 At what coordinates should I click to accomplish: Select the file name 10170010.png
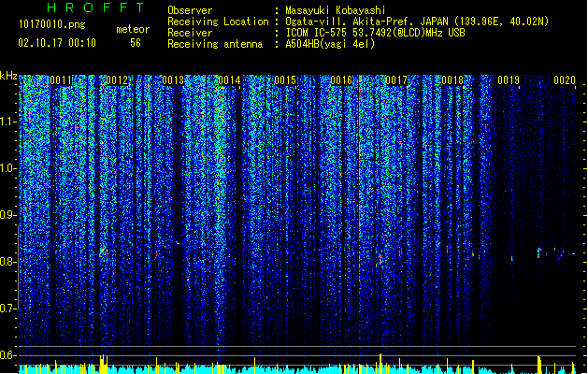(x=51, y=24)
